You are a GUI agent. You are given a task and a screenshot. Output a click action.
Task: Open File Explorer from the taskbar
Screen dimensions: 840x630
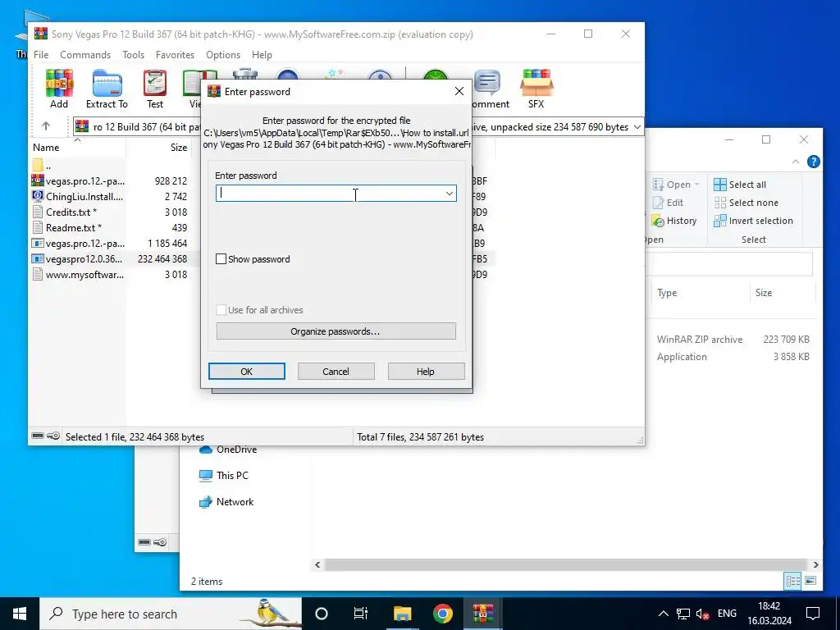click(x=402, y=614)
